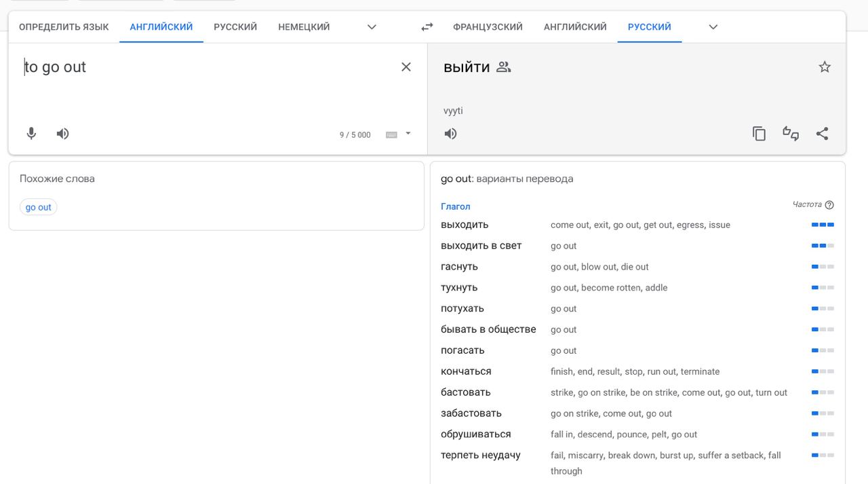This screenshot has width=868, height=484.
Task: Save translation with the star icon
Action: (x=825, y=67)
